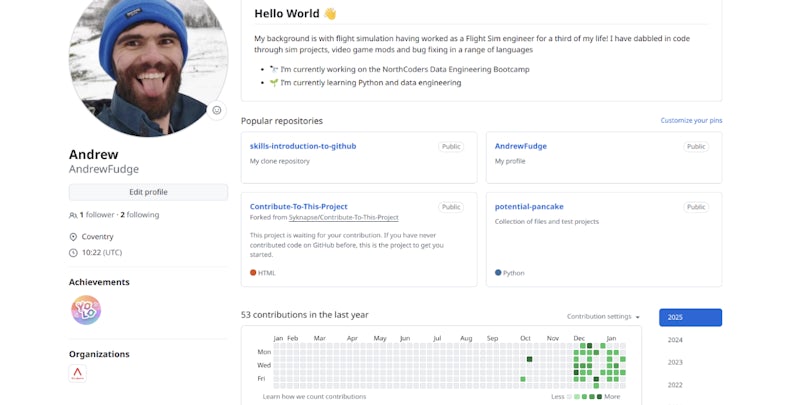
Task: Open the skills-introduction-to-github repository
Action: [x=303, y=146]
